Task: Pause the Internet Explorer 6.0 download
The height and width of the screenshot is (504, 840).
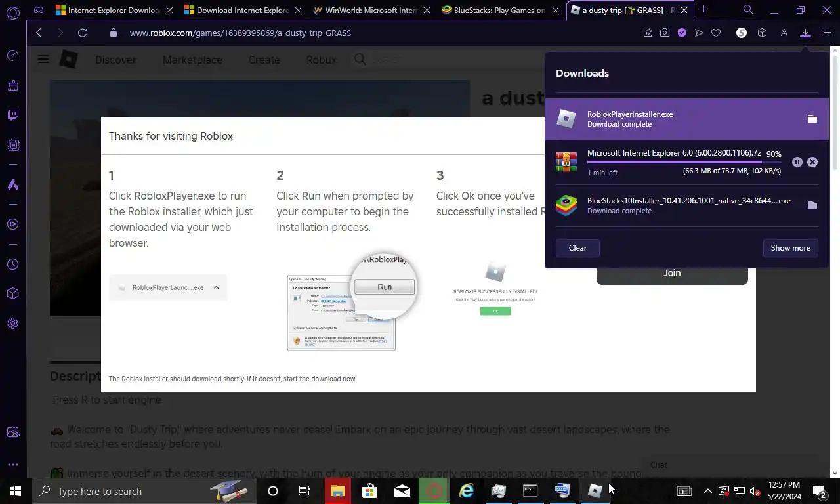Action: (797, 162)
